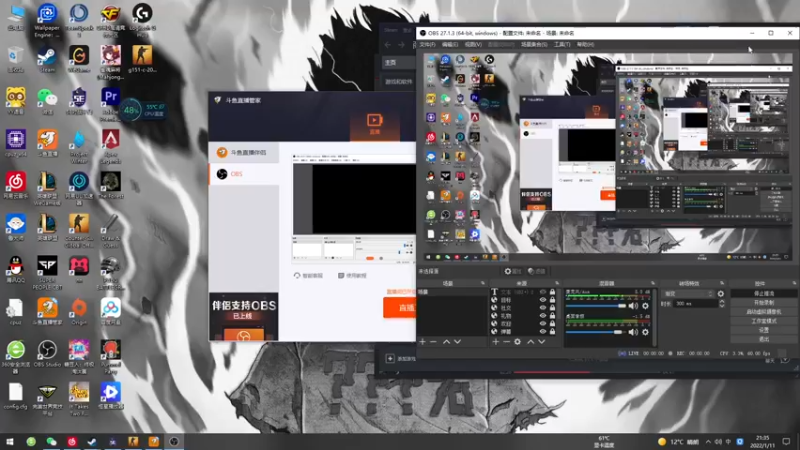Viewport: 800px width, 450px height.
Task: Launch the Origin desktop shortcut
Action: [x=79, y=311]
